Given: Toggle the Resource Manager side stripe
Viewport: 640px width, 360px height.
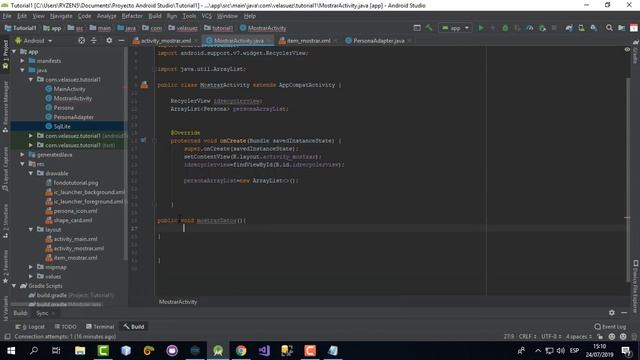Looking at the screenshot, I should (x=5, y=107).
